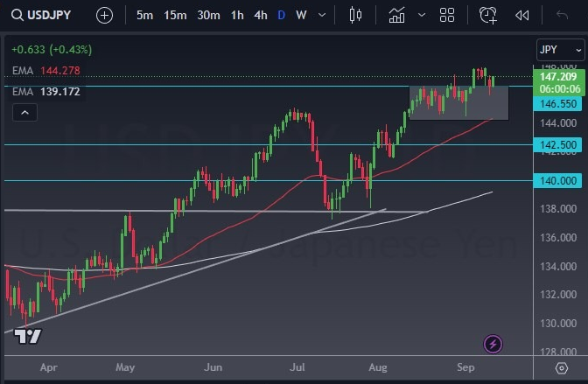The width and height of the screenshot is (588, 384).
Task: Open the candlestick chart style menu
Action: pos(354,15)
